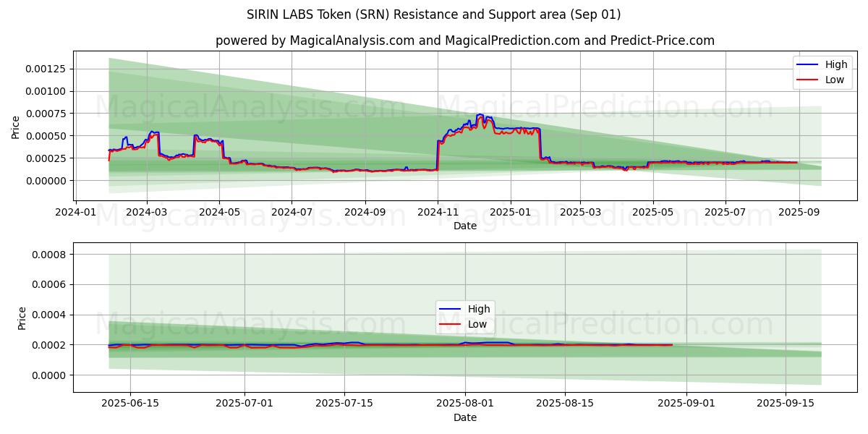Click the 2024-07 x-axis tick label
This screenshot has width=868, height=434.
292,211
